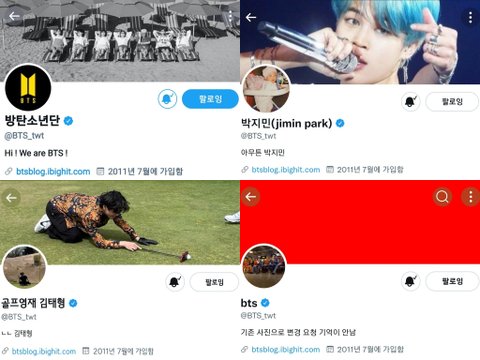Viewport: 480px width, 360px height.
Task: Open three-dot menu on beach chairs header
Action: pos(231,16)
